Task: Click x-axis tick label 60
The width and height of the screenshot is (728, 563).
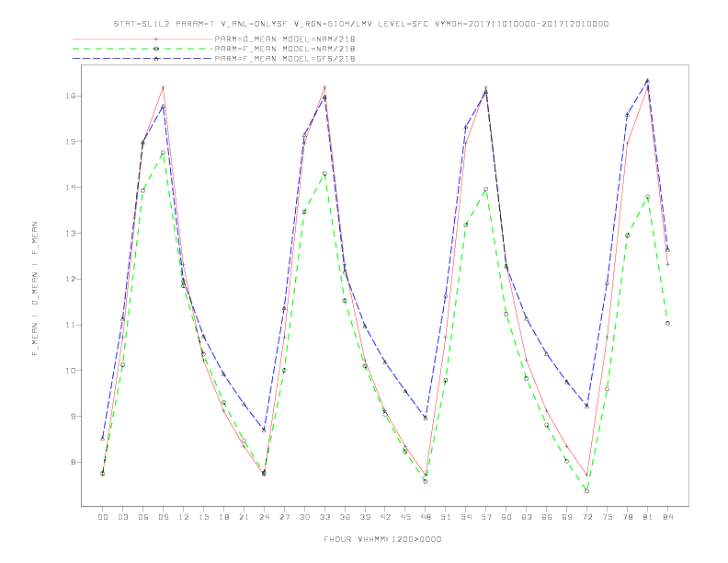Action: pos(506,517)
